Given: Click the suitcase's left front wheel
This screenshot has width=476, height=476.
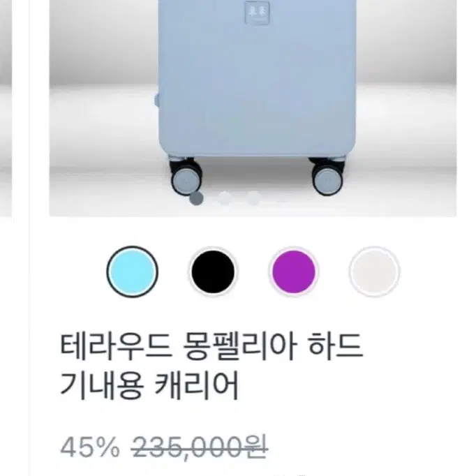Looking at the screenshot, I should coord(186,177).
